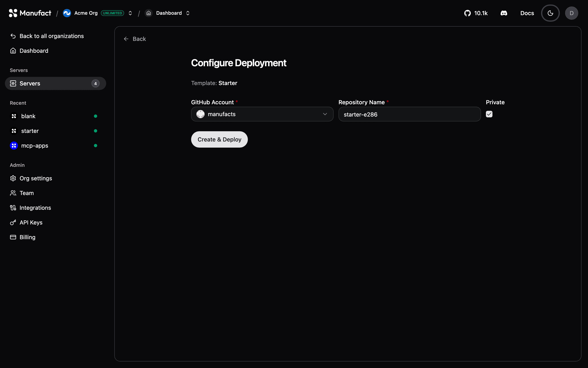The height and width of the screenshot is (368, 588).
Task: Click the Billing card icon
Action: tap(13, 237)
